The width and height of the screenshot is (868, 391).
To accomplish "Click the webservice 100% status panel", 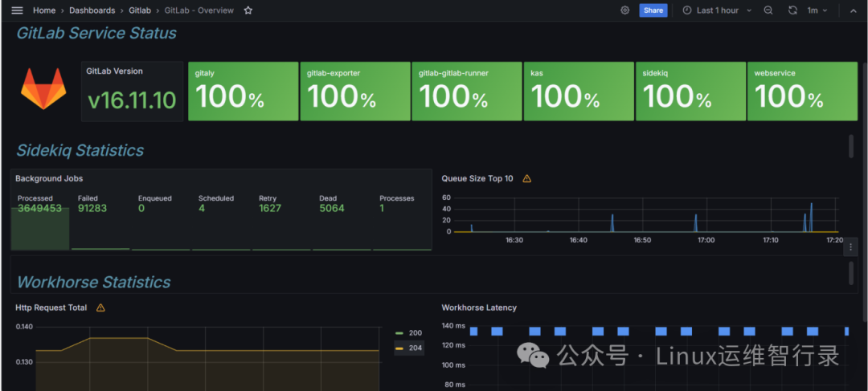I will pyautogui.click(x=802, y=92).
